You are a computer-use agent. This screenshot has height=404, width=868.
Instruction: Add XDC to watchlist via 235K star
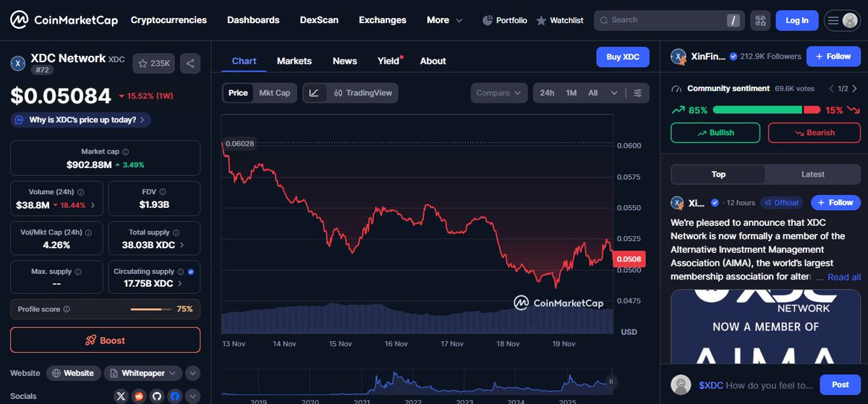[x=153, y=64]
